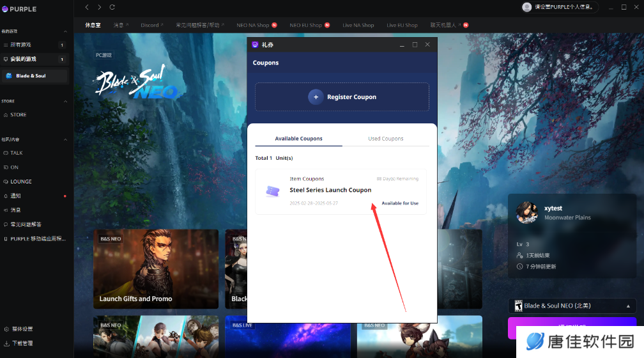Viewport: 644px width, 358px height.
Task: Open the NEO EU Shop tab
Action: pyautogui.click(x=309, y=25)
